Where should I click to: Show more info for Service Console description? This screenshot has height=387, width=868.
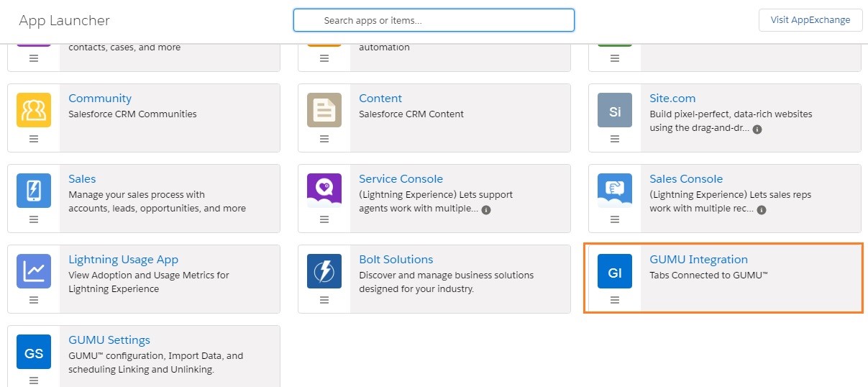(486, 210)
